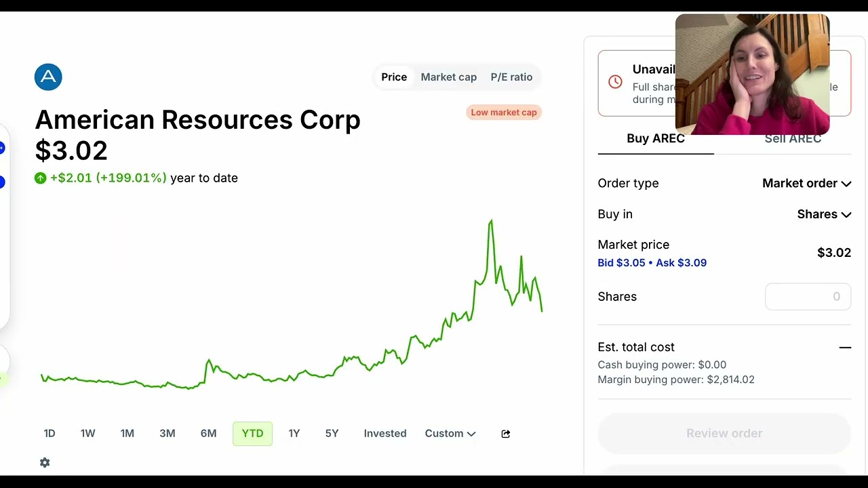Viewport: 868px width, 488px height.
Task: Switch chart to Market cap
Action: click(449, 77)
